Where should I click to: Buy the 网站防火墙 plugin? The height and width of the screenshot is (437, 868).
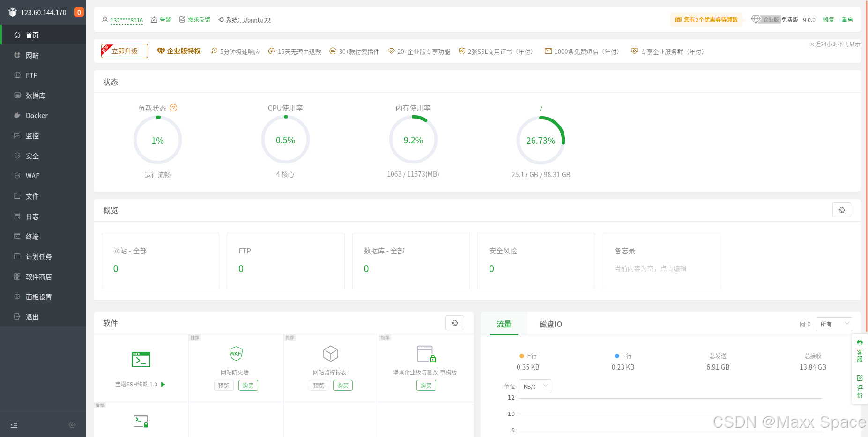coord(248,385)
